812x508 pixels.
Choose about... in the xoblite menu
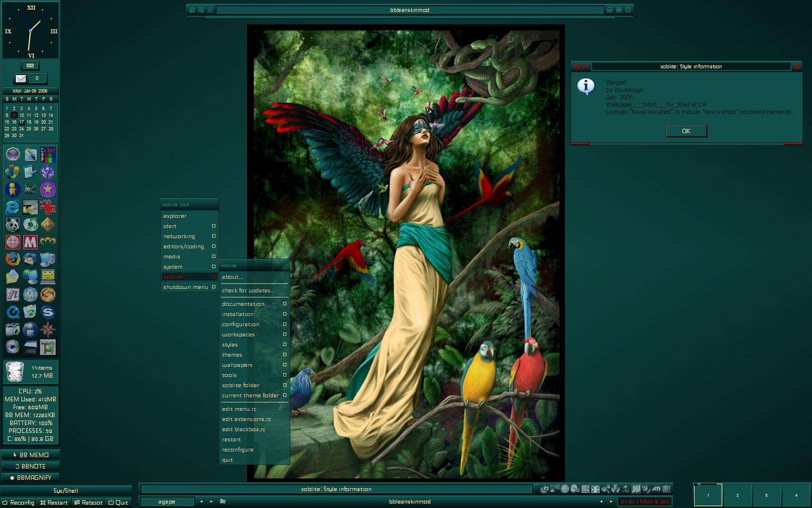[x=254, y=277]
